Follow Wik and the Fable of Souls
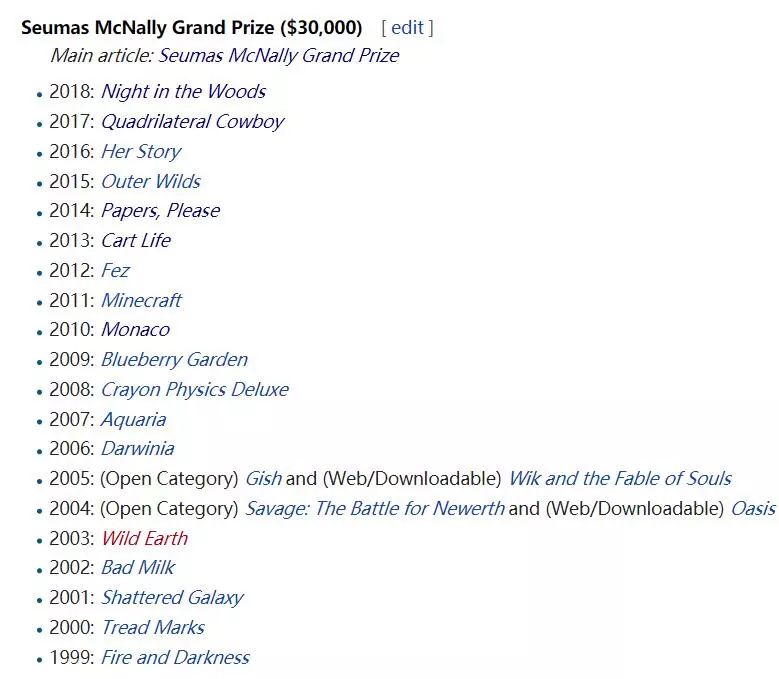Image resolution: width=779 pixels, height=679 pixels. tap(621, 479)
